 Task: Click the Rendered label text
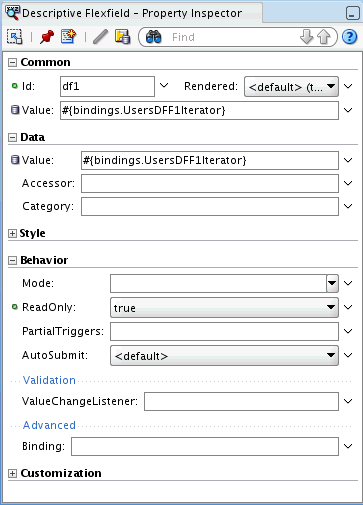coord(211,86)
